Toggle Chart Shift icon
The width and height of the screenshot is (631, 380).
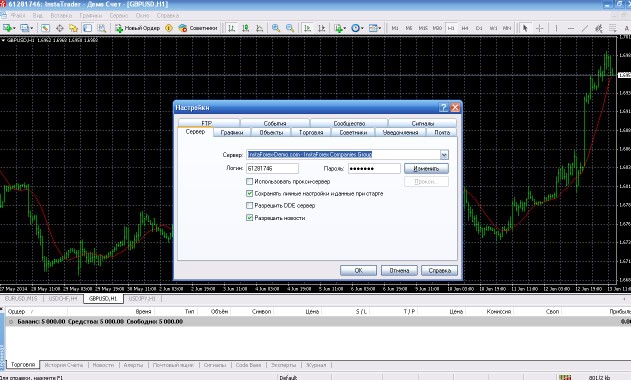pos(322,28)
